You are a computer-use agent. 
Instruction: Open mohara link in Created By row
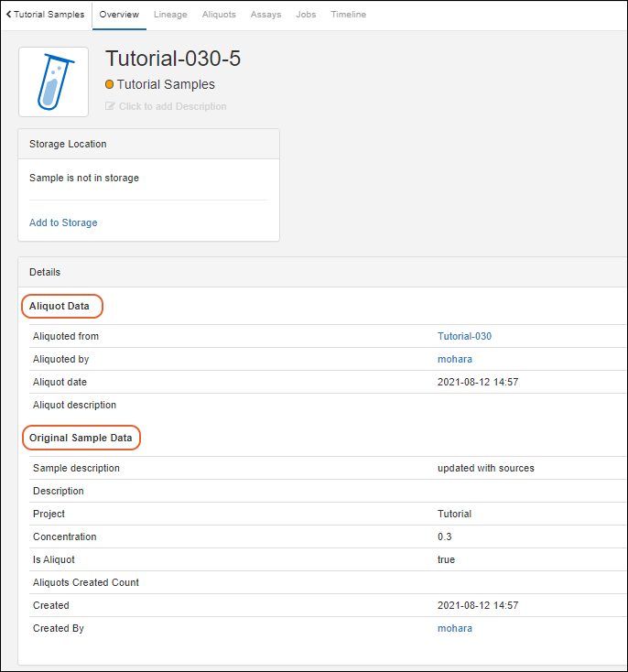click(x=454, y=628)
